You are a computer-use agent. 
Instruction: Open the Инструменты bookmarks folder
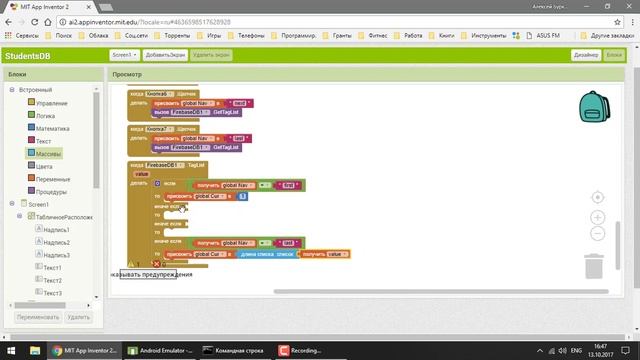tap(484, 36)
